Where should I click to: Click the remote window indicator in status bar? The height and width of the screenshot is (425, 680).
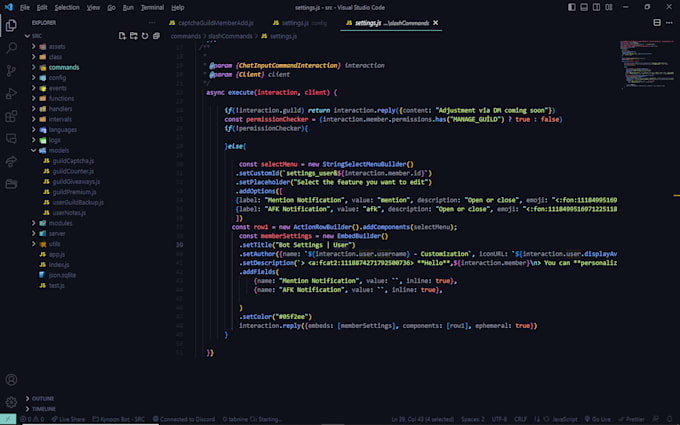coord(8,419)
